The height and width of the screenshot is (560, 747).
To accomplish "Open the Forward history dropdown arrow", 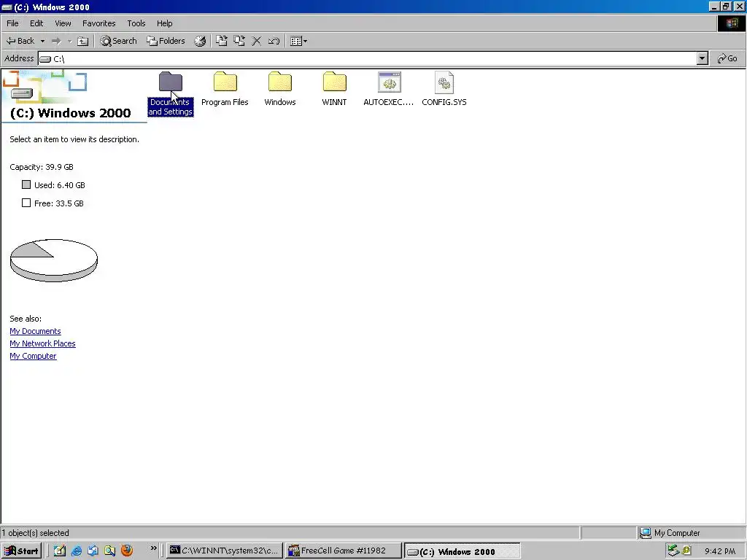I will click(69, 41).
